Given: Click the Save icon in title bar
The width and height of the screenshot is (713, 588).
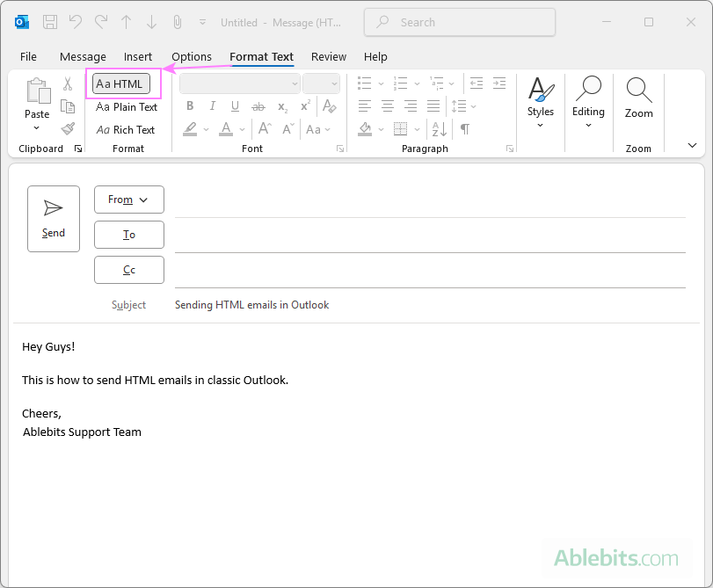Looking at the screenshot, I should [x=50, y=22].
